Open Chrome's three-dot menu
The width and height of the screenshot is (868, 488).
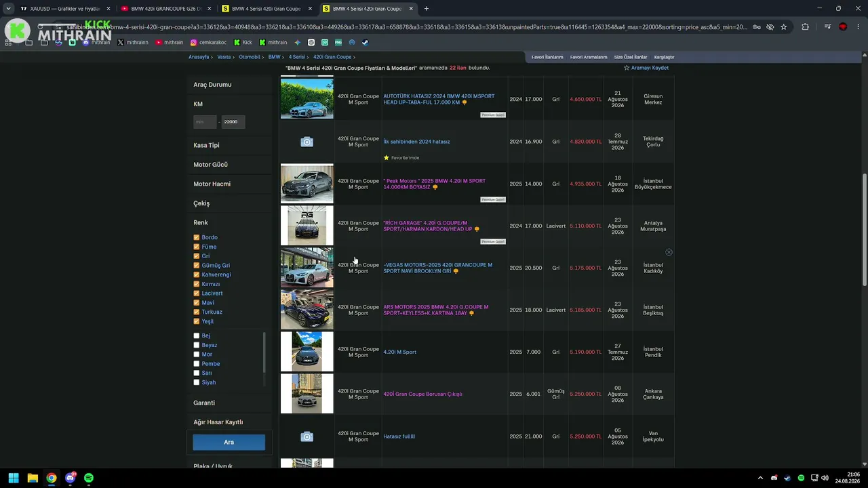(x=858, y=27)
